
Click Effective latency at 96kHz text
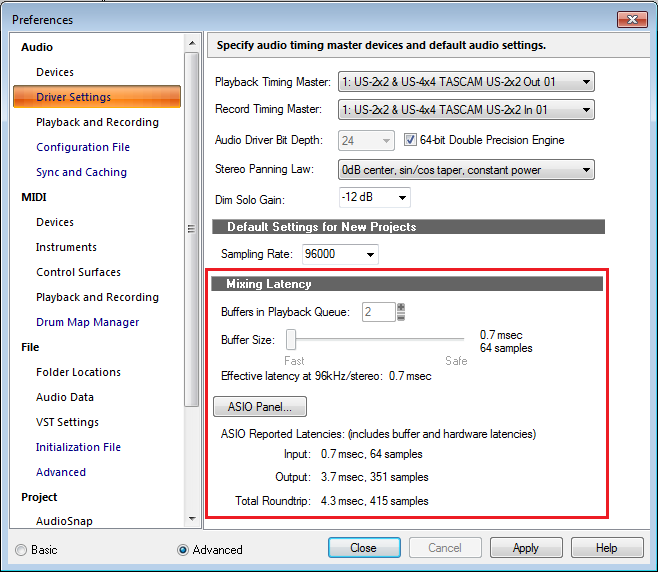[x=326, y=376]
